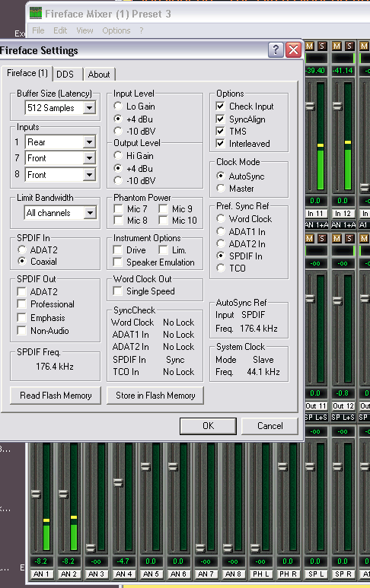Image resolution: width=370 pixels, height=588 pixels.
Task: Click the question mark help button in Fireface Settings
Action: click(276, 49)
